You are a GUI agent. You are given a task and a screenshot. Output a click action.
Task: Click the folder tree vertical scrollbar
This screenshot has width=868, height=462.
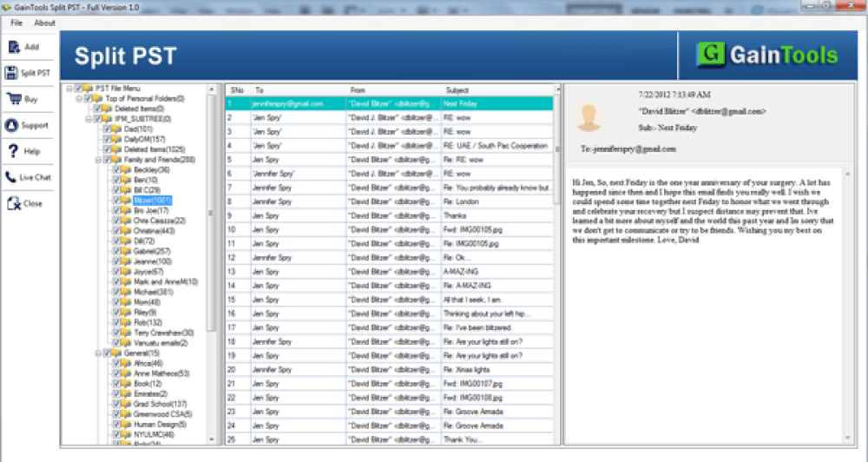pos(212,261)
